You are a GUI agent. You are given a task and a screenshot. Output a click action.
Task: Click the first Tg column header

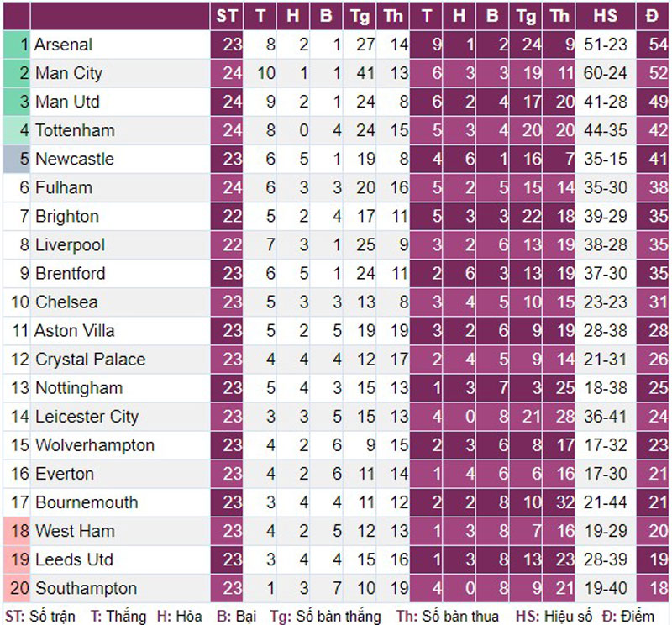360,16
